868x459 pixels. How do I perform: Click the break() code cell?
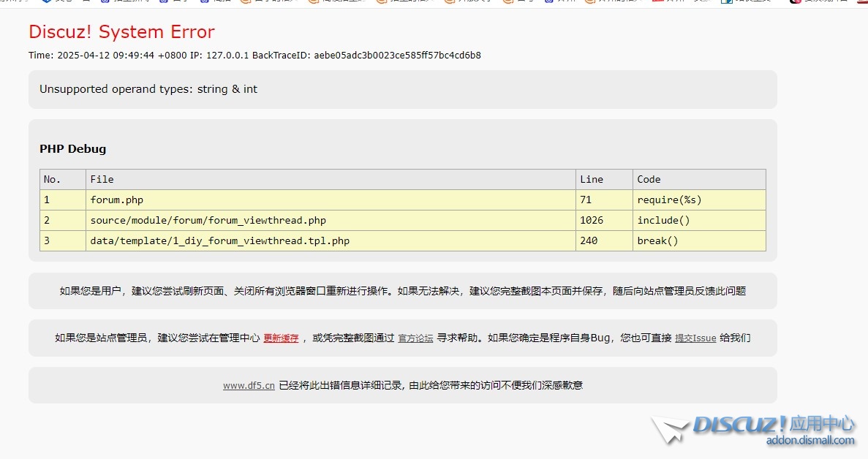click(657, 240)
